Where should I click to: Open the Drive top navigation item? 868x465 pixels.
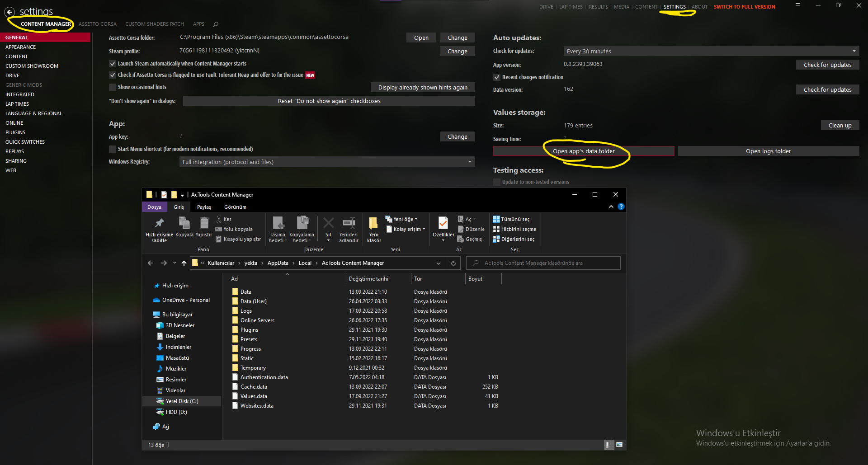[546, 7]
